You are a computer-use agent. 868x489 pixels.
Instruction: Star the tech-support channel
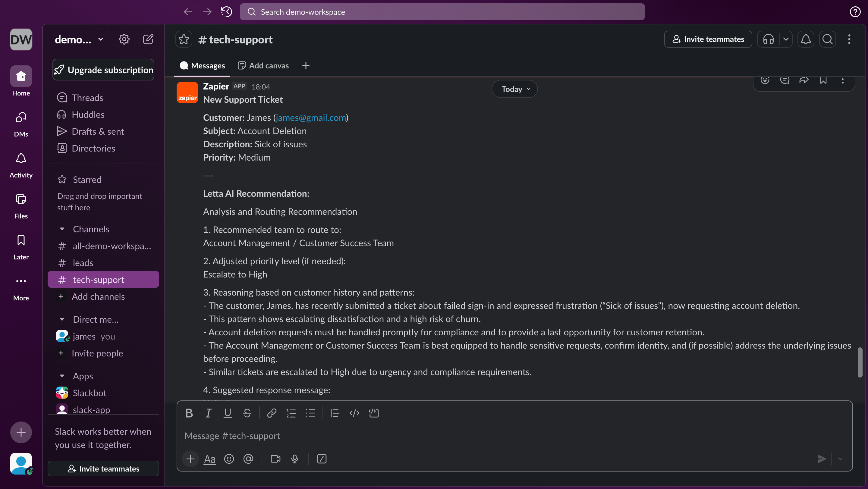click(x=184, y=39)
